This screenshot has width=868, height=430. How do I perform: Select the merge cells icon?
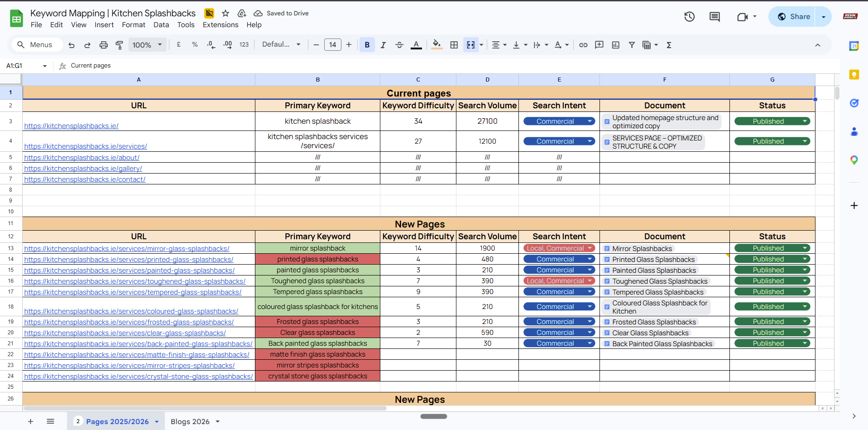(471, 45)
